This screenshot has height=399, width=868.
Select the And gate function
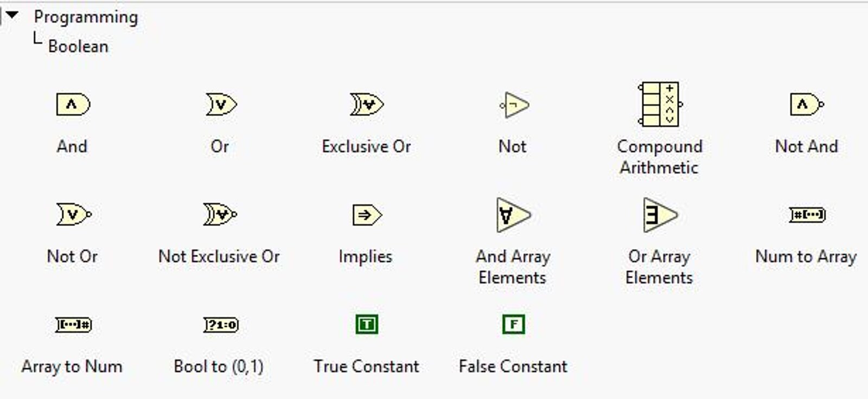73,104
